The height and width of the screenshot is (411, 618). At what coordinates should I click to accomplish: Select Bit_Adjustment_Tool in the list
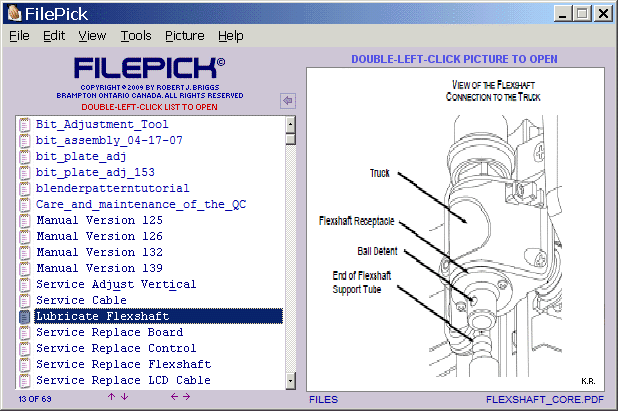(x=102, y=125)
